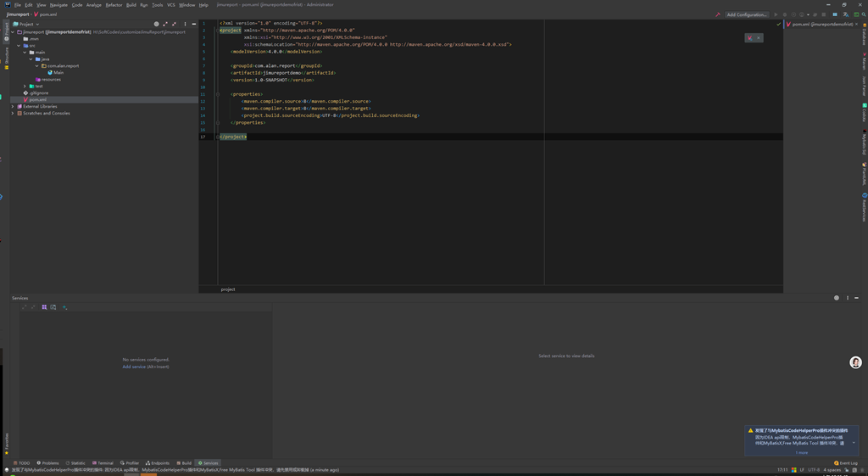Open the Endpoints tool window tab
The height and width of the screenshot is (476, 868).
coord(158,463)
